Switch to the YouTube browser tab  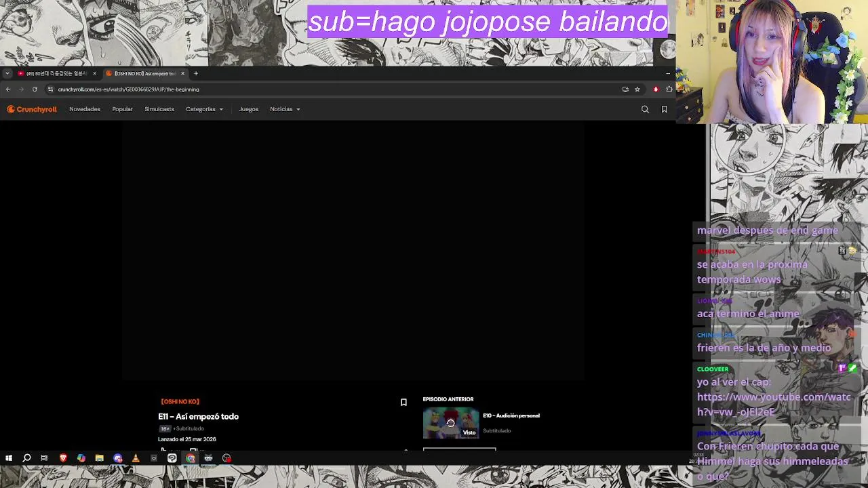pos(56,73)
